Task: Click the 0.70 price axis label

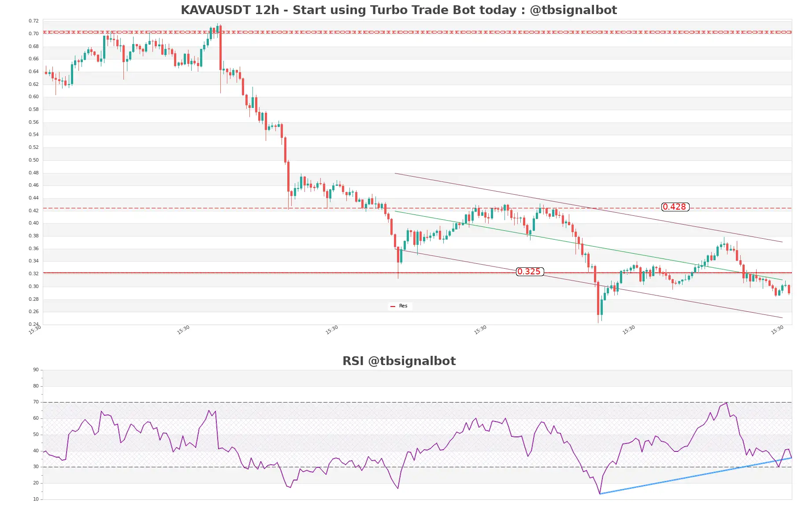Action: pyautogui.click(x=33, y=33)
